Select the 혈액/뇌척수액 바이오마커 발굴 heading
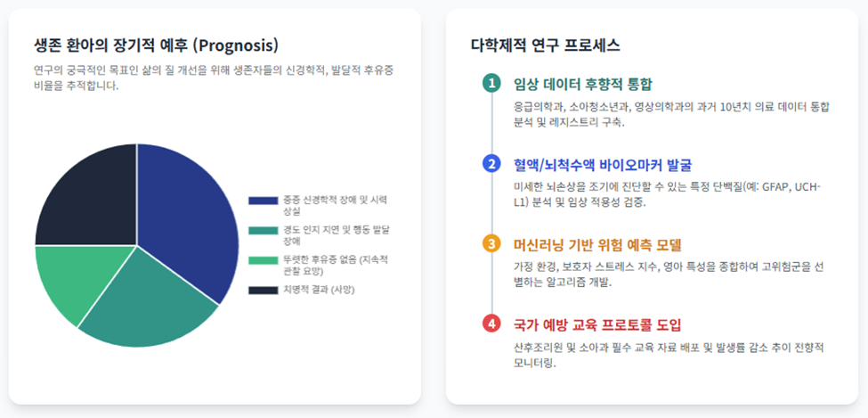This screenshot has width=868, height=418. coord(603,165)
